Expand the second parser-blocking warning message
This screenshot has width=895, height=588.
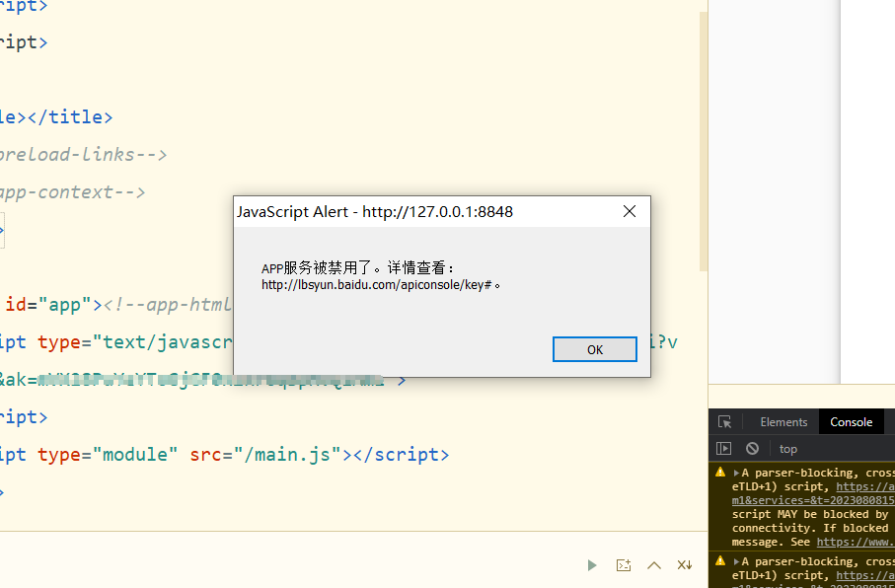(x=736, y=561)
